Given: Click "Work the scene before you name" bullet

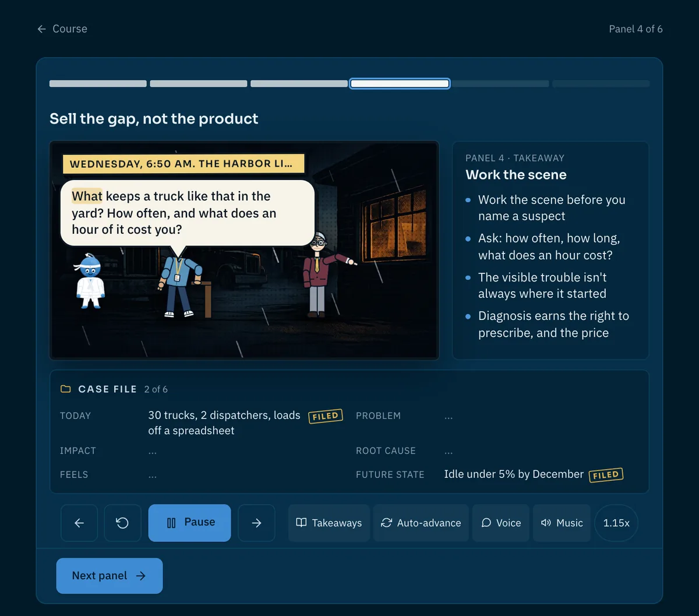Looking at the screenshot, I should pos(552,208).
